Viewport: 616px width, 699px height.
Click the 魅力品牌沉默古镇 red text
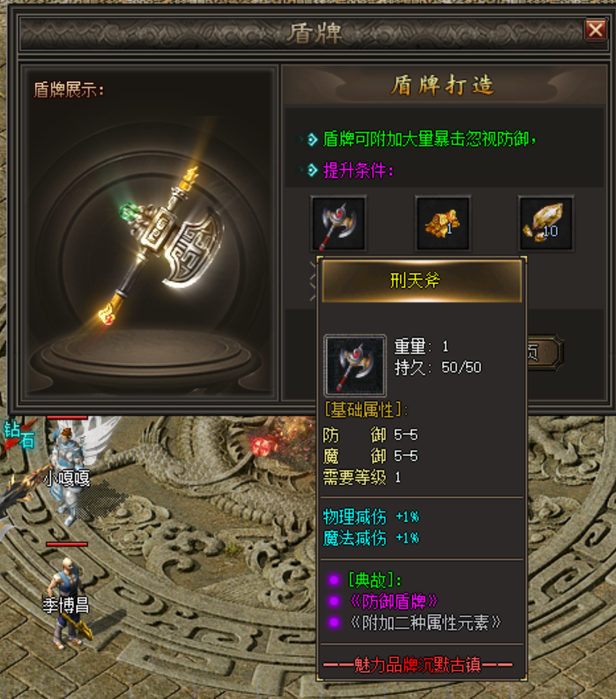418,666
